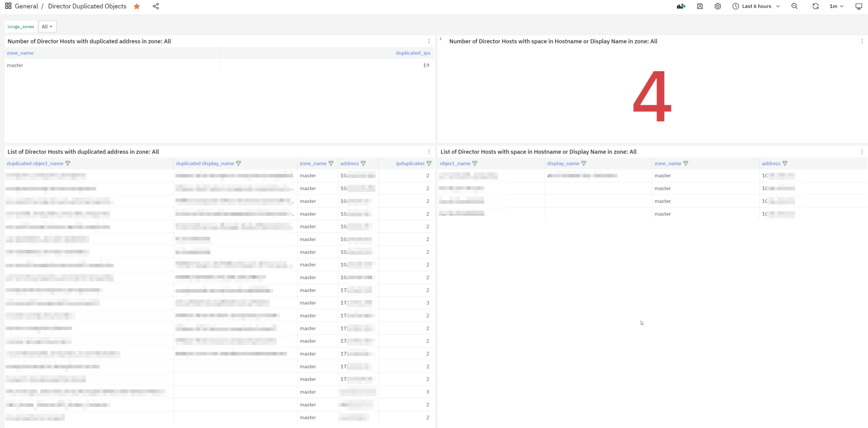
Task: Sort by zone_name header in top table
Action: 20,53
